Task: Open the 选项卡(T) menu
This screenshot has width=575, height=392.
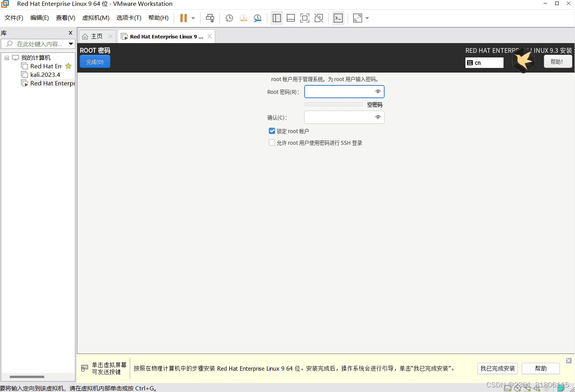Action: [129, 18]
